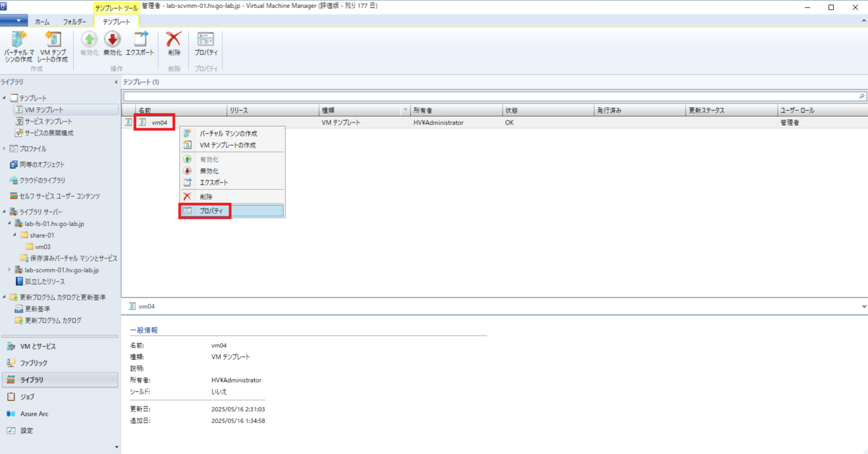Select 更新基準 tree item

[33, 308]
